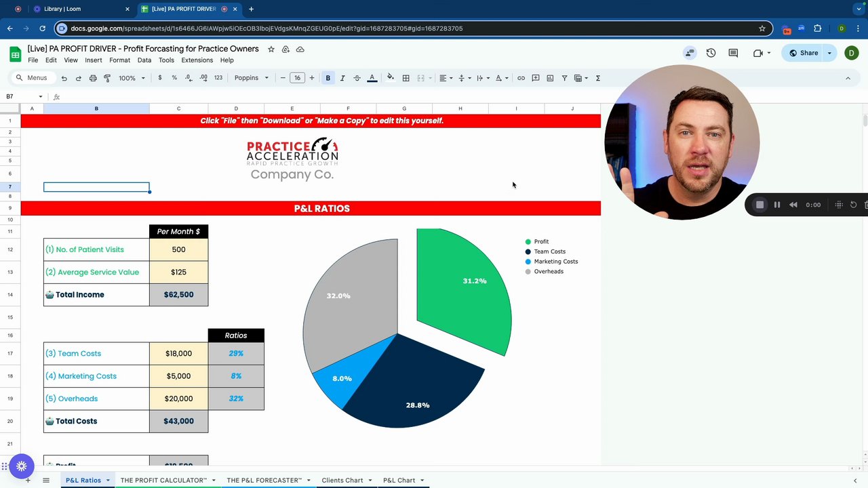Toggle bold formatting
The image size is (868, 488).
[x=328, y=78]
